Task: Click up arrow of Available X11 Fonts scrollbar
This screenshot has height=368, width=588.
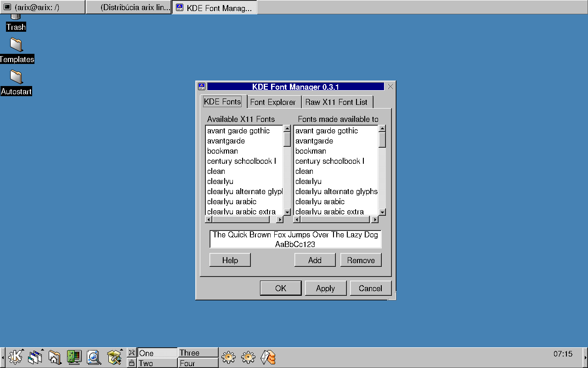Action: [x=287, y=129]
